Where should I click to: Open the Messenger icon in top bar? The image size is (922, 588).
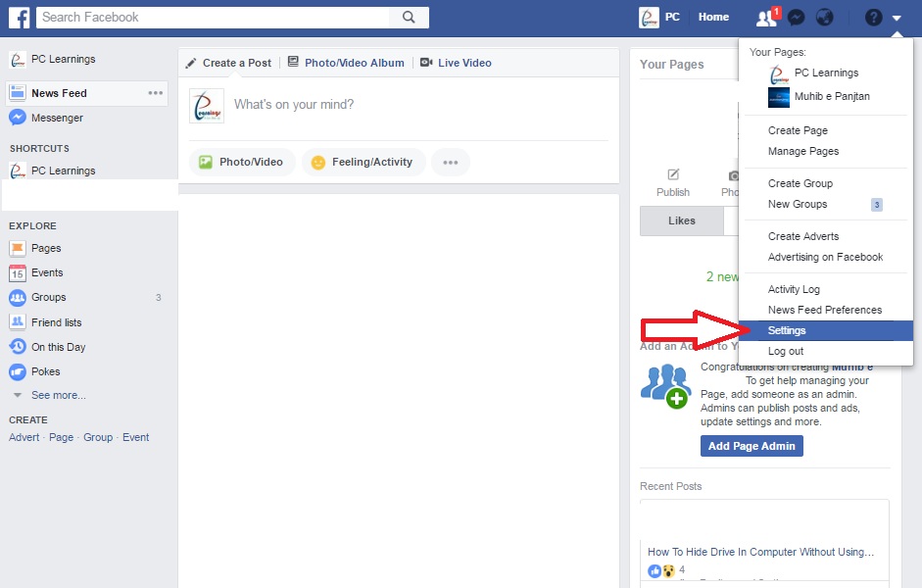coord(796,18)
